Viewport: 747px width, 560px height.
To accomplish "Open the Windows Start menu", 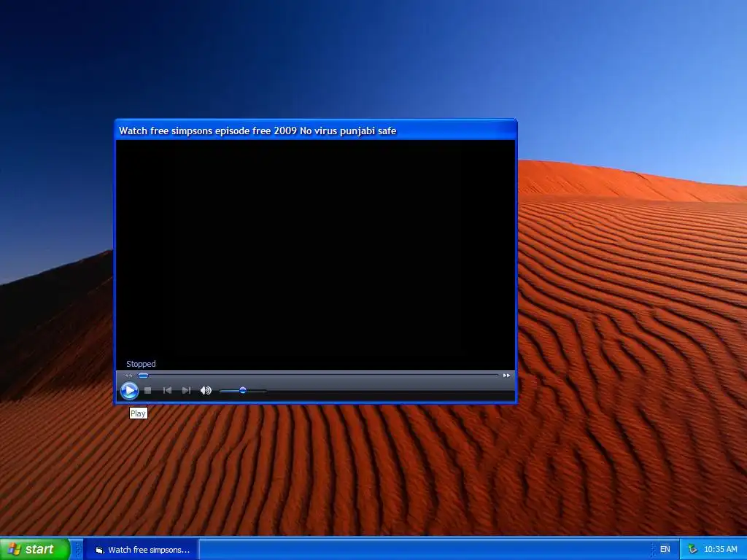I will click(35, 549).
